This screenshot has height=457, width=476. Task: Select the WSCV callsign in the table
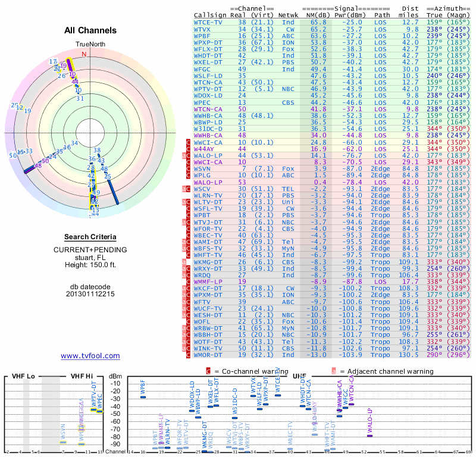pyautogui.click(x=202, y=189)
